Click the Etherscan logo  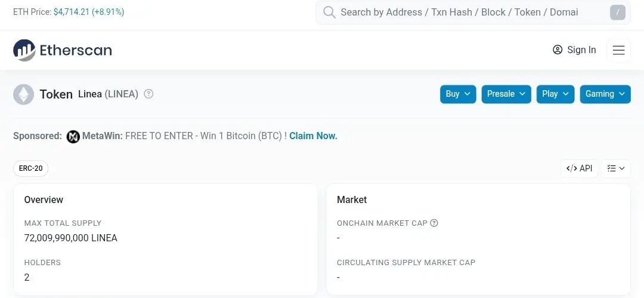tap(63, 50)
